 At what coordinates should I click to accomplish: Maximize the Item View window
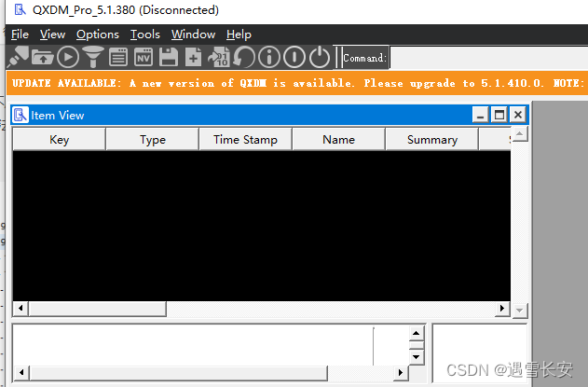pos(499,115)
